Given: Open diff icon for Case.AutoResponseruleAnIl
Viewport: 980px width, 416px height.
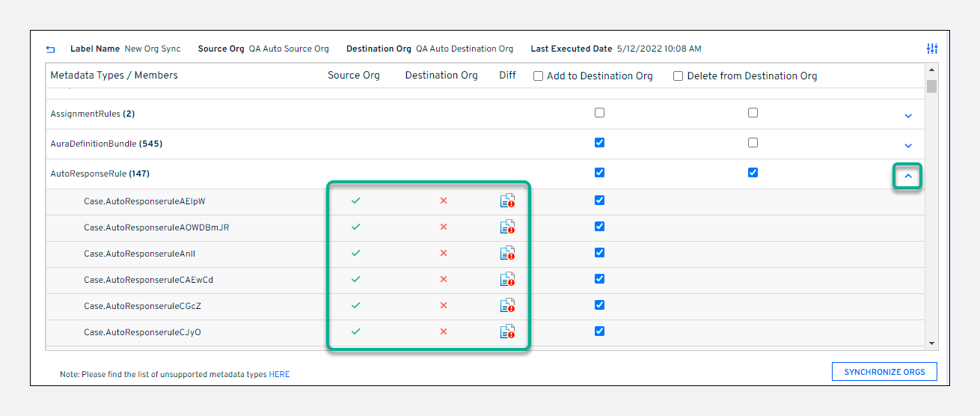Looking at the screenshot, I should coord(507,253).
